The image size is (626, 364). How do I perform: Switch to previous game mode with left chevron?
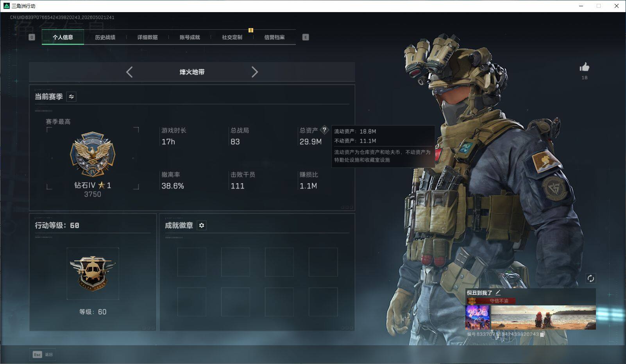[x=129, y=72]
